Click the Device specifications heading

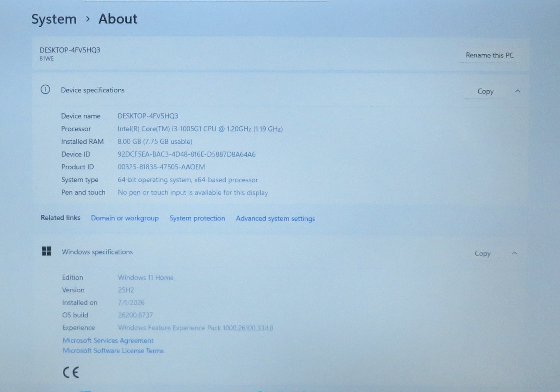point(93,90)
